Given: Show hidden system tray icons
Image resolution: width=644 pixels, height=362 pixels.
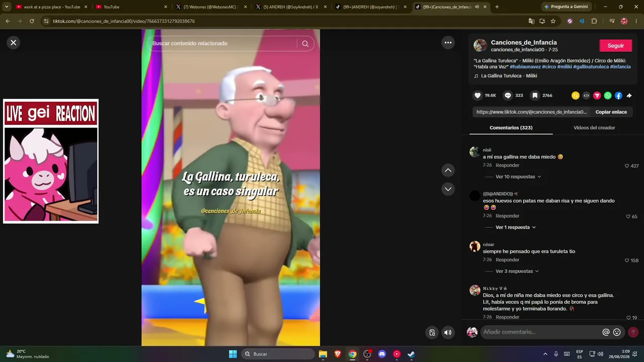Looking at the screenshot, I should click(545, 354).
